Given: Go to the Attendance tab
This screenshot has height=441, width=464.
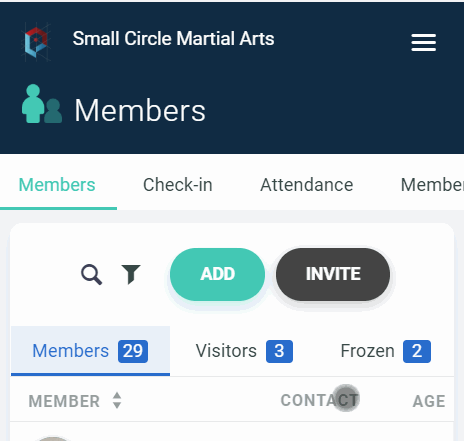Looking at the screenshot, I should click(x=307, y=185).
